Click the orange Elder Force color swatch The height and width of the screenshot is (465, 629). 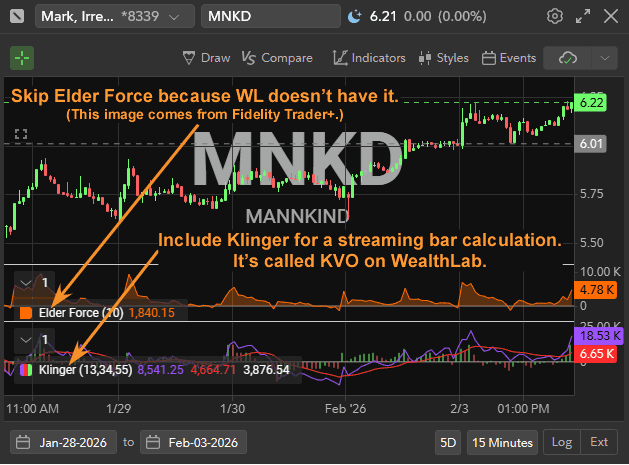pos(26,313)
